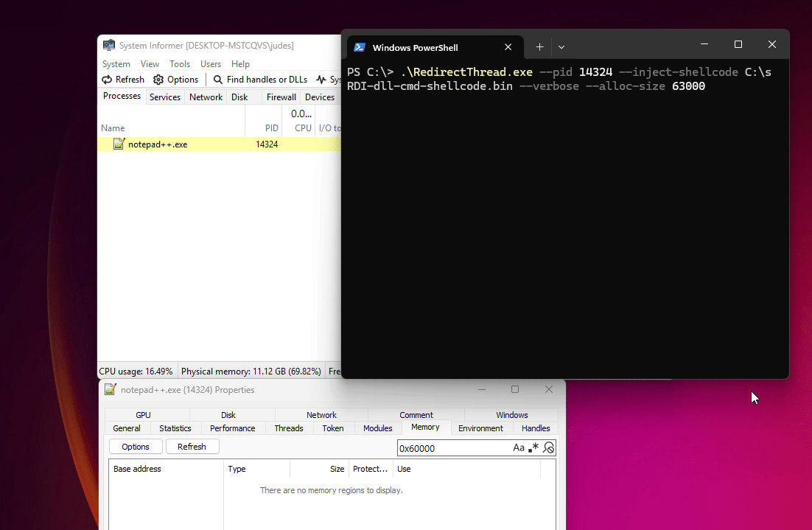Open the Options dropdown in Memory tab
Screen dimensions: 812x530
[136, 447]
